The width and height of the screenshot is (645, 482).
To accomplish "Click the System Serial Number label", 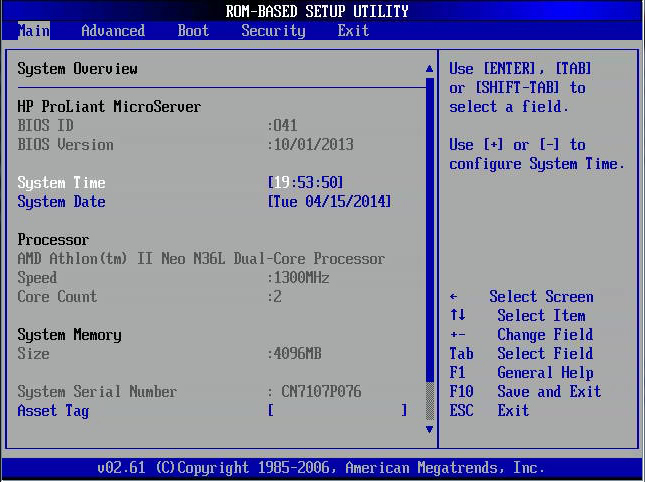I will 97,392.
